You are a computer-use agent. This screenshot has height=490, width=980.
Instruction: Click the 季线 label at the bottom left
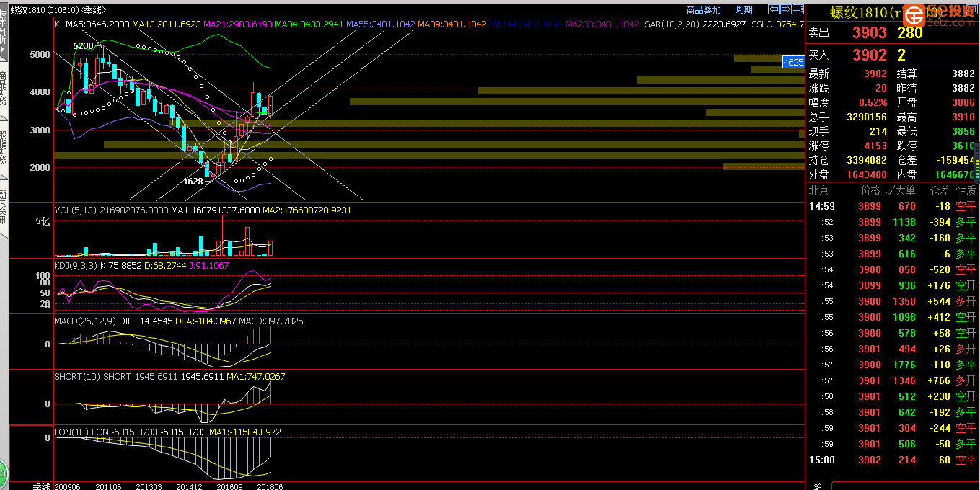(42, 486)
